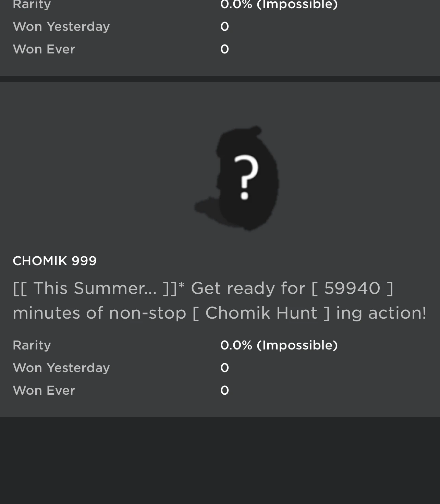Click the Won Yesterday count in the upper badge card
Image resolution: width=440 pixels, height=504 pixels.
pos(224,26)
